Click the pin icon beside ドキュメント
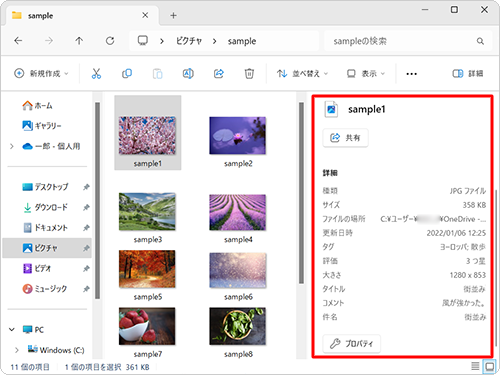 pyautogui.click(x=86, y=228)
